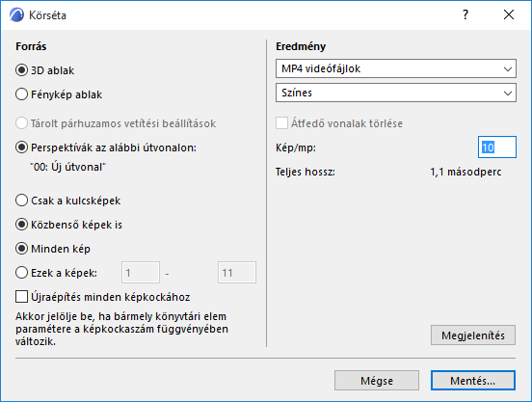Click the Teljes hossz label
532x402 pixels.
[x=305, y=172]
